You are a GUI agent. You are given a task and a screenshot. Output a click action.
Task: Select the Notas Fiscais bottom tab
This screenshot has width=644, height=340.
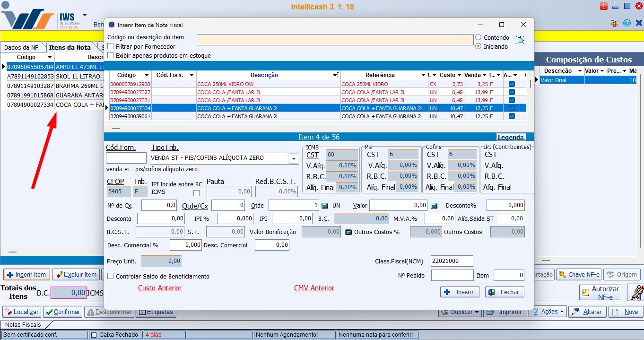point(23,325)
